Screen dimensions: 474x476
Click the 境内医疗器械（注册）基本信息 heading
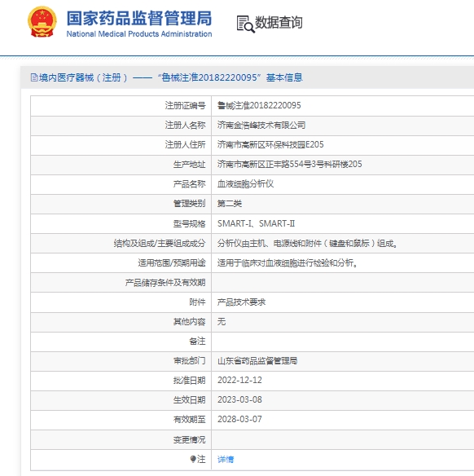coord(171,77)
